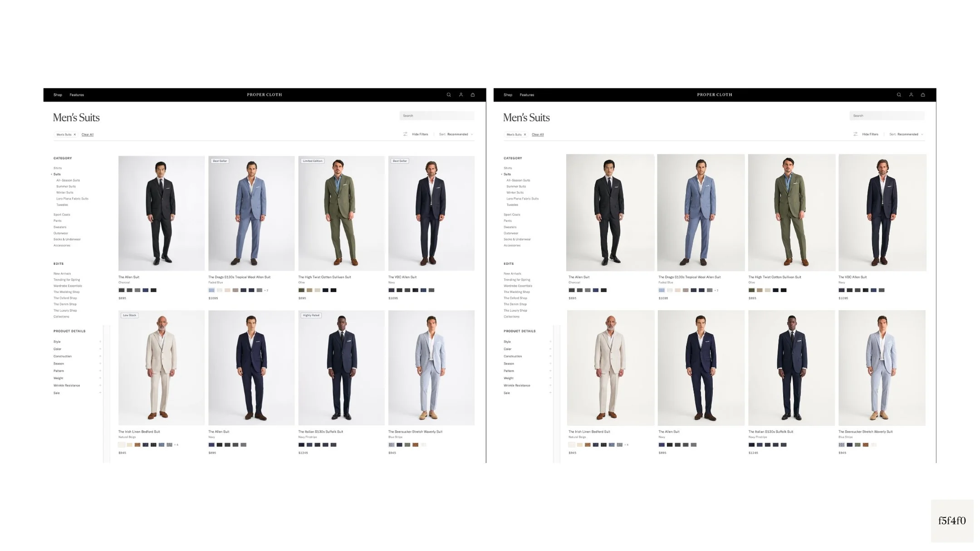This screenshot has width=980, height=551.
Task: Toggle Hide Filters in the left mockup
Action: point(420,134)
